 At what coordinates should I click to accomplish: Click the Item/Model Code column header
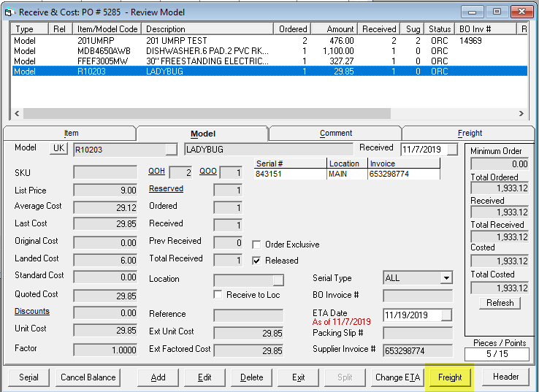point(107,29)
